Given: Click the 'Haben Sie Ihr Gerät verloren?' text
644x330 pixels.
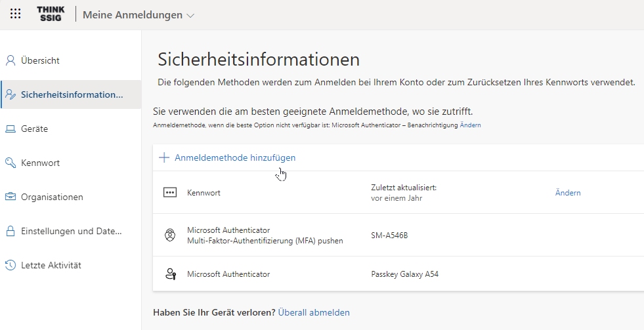Looking at the screenshot, I should click(x=214, y=312).
